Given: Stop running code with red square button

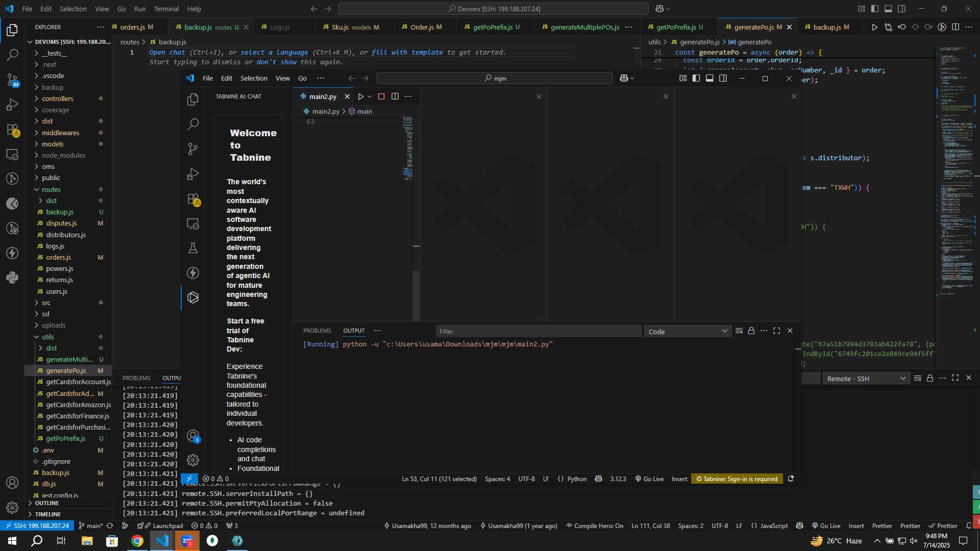Looking at the screenshot, I should tap(381, 96).
